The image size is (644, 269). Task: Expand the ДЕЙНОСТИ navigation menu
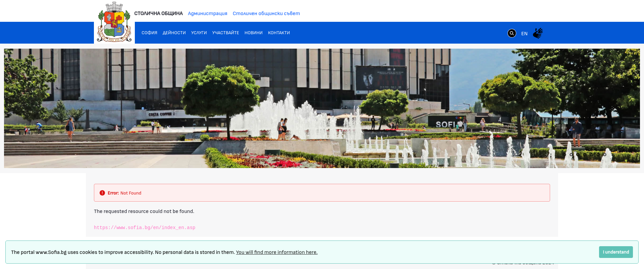[x=174, y=33]
